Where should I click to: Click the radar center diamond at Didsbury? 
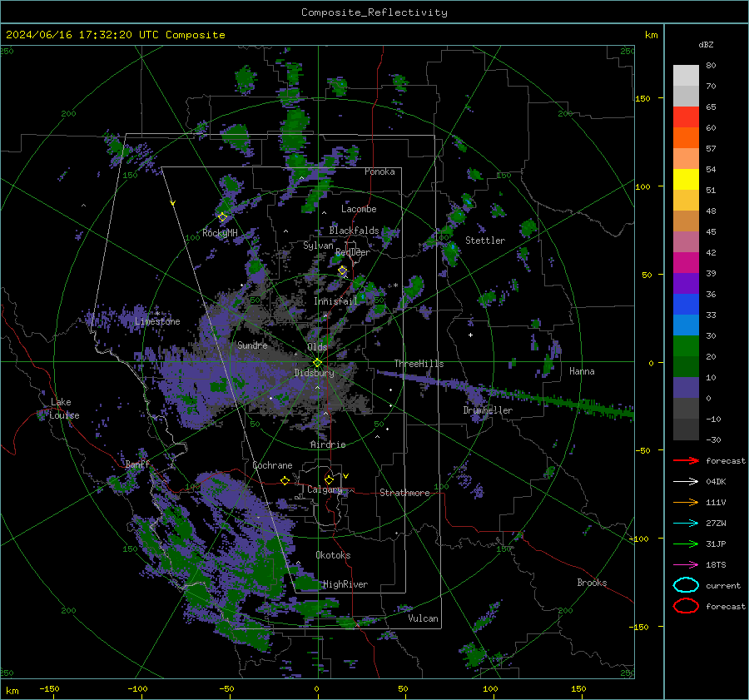(x=318, y=363)
